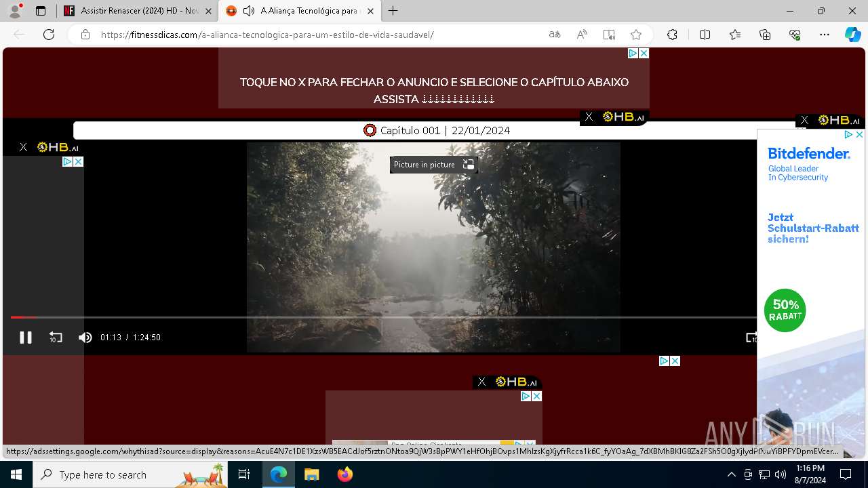View site information lock icon
The image size is (868, 488).
85,35
